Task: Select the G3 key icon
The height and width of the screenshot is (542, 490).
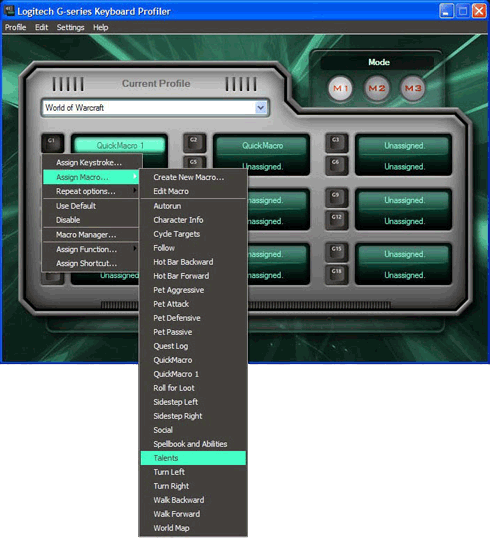Action: [337, 142]
